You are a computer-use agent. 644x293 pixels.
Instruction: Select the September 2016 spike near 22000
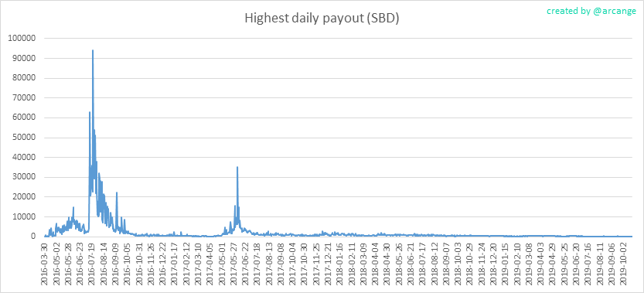pyautogui.click(x=117, y=192)
